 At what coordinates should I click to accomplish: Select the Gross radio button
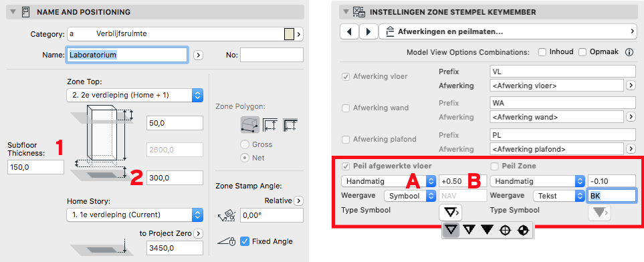[245, 144]
